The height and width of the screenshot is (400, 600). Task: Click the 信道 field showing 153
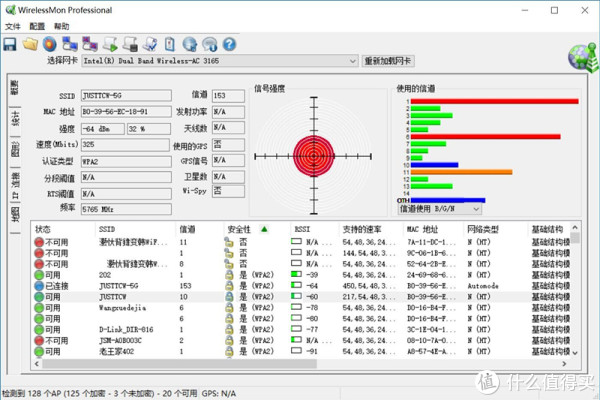pyautogui.click(x=228, y=96)
